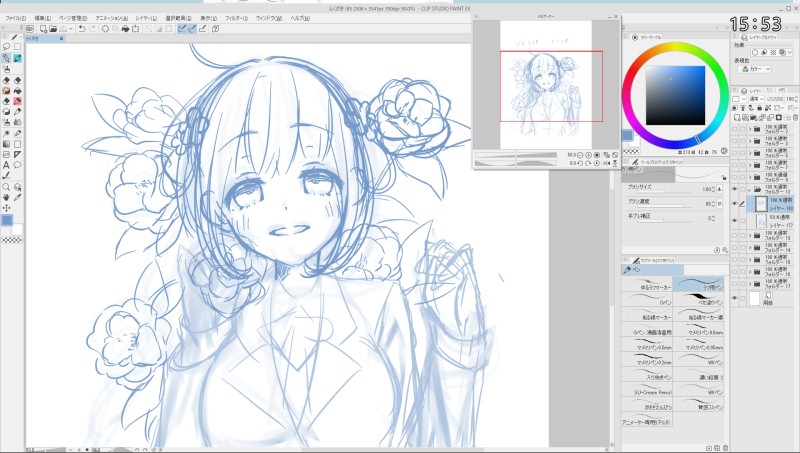Select the hand pan tool
The width and height of the screenshot is (800, 453).
7,197
